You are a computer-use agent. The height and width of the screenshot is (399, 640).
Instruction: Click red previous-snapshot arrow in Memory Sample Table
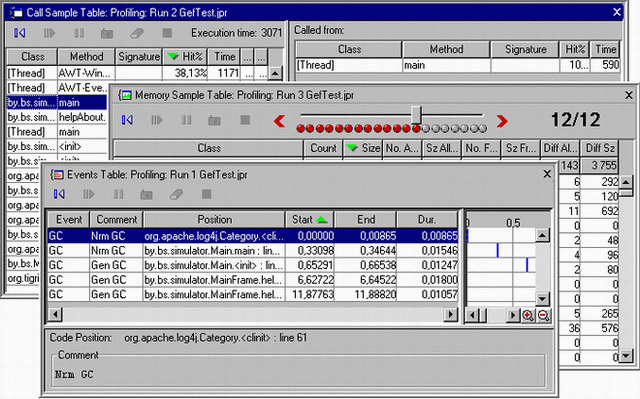click(280, 121)
